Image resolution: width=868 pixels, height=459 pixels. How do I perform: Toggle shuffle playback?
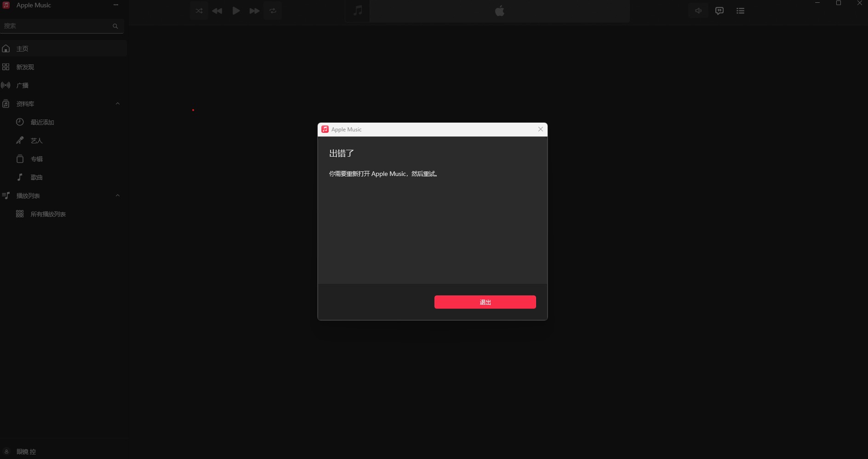(x=199, y=11)
